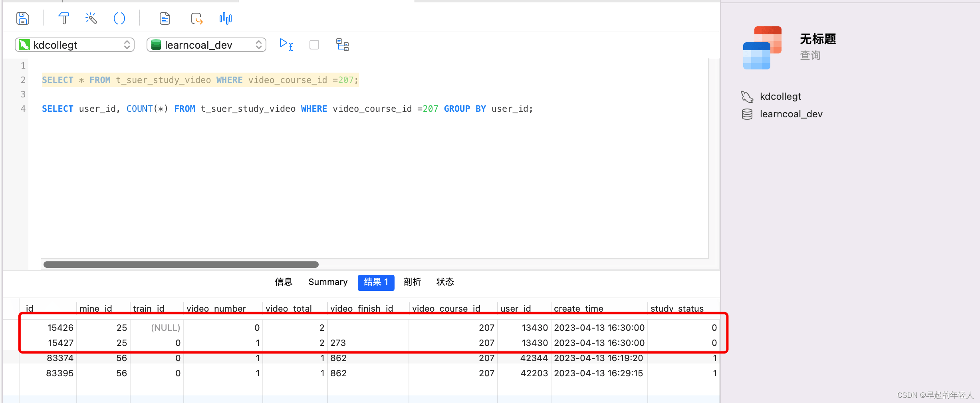This screenshot has height=403, width=980.
Task: Open the 状态 tab
Action: [x=445, y=282]
